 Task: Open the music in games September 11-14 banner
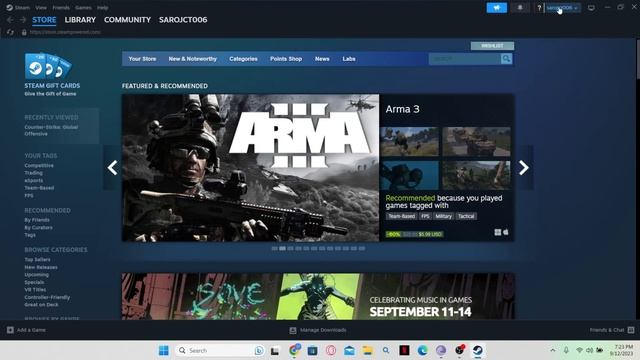pos(318,296)
